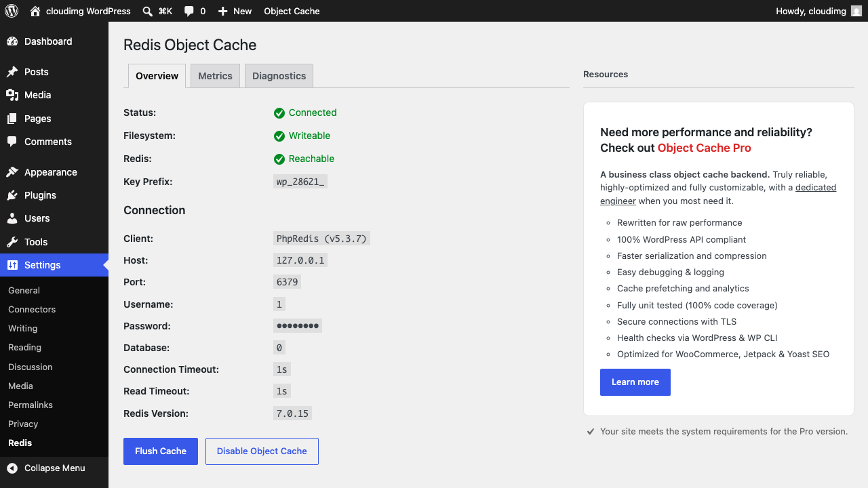Click 'Health checks via WordPress & WP CLI'
Image resolution: width=868 pixels, height=488 pixels.
[697, 338]
